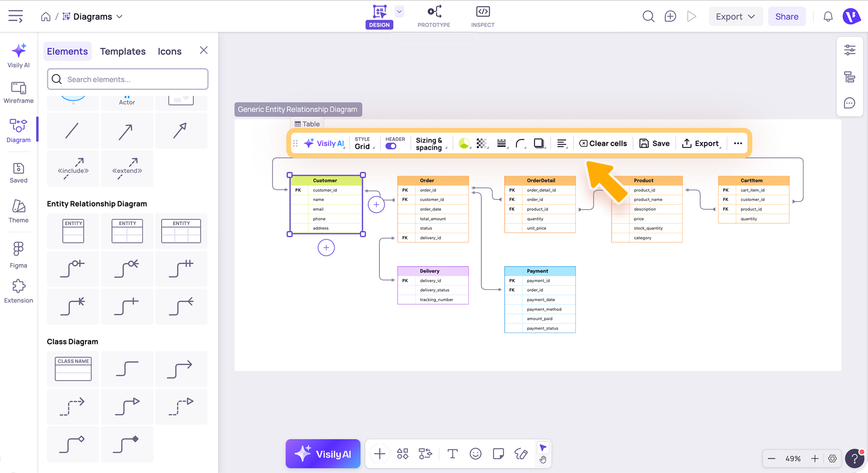This screenshot has height=473, width=868.
Task: Open text alignment in table toolbar
Action: pyautogui.click(x=562, y=143)
